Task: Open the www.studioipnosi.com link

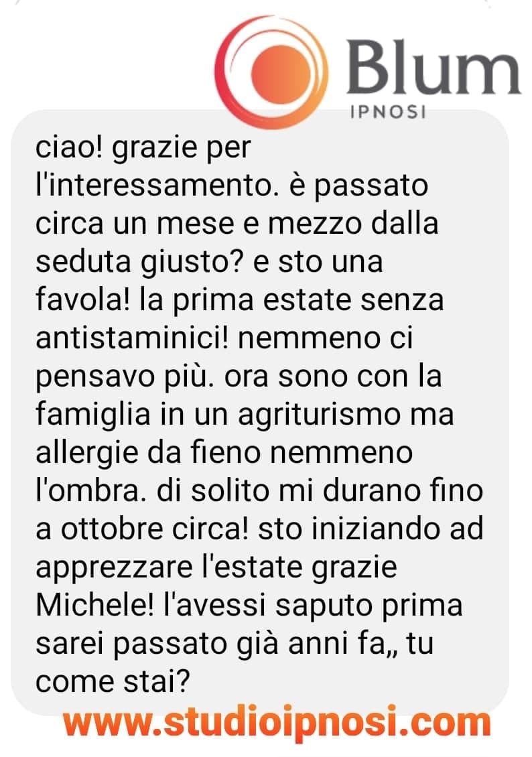Action: coord(277,723)
